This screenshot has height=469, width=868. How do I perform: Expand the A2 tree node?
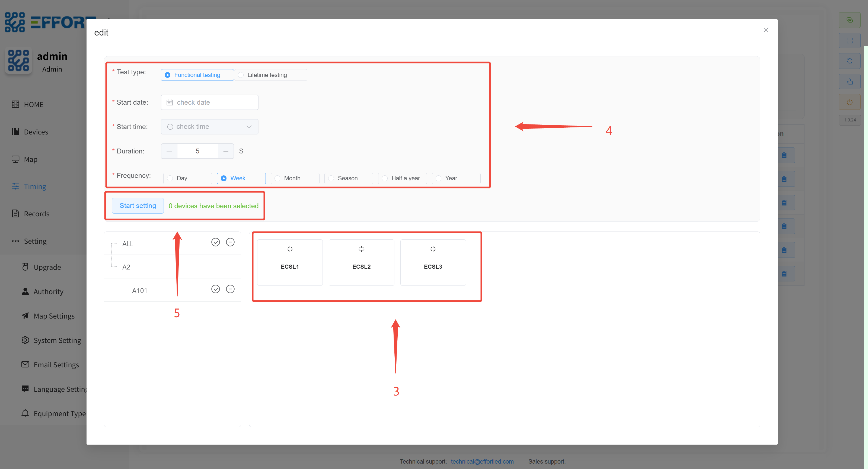click(x=126, y=267)
